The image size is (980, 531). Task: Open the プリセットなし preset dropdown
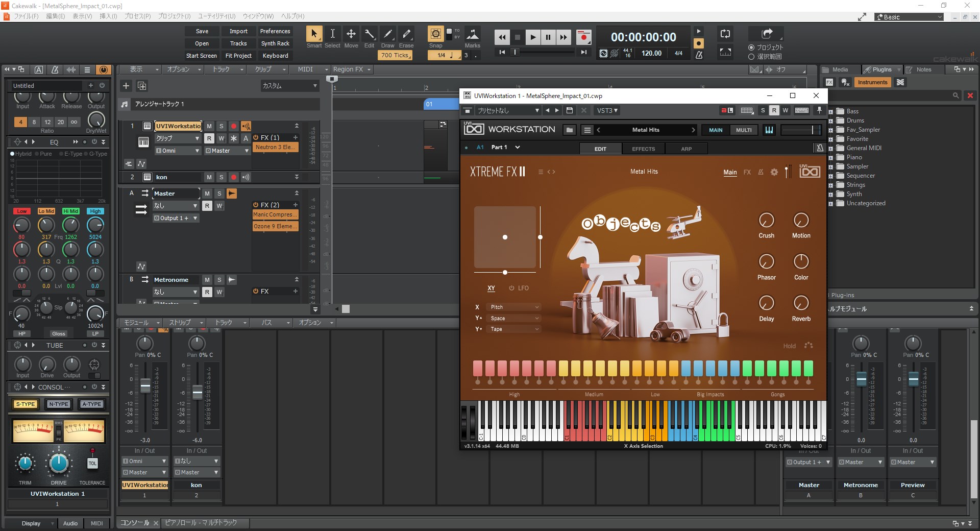[x=508, y=111]
